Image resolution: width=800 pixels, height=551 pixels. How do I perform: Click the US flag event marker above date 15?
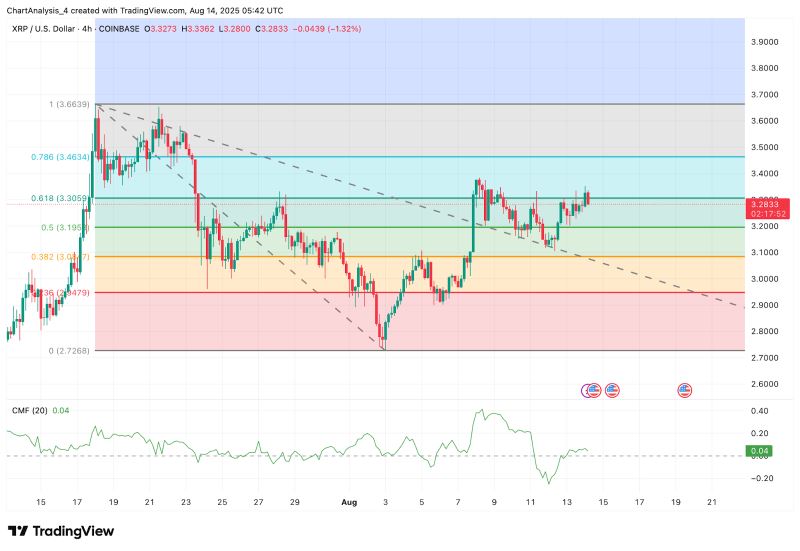(x=611, y=390)
